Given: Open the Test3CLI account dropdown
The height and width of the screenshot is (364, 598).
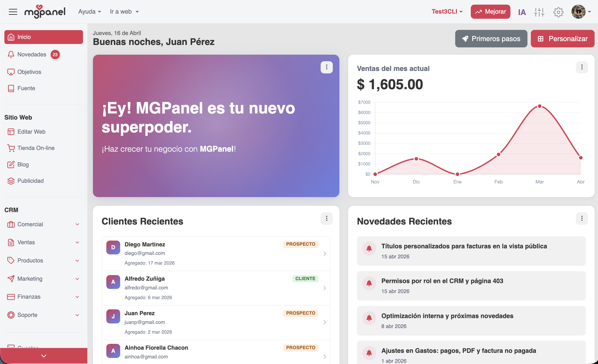Looking at the screenshot, I should pyautogui.click(x=447, y=12).
